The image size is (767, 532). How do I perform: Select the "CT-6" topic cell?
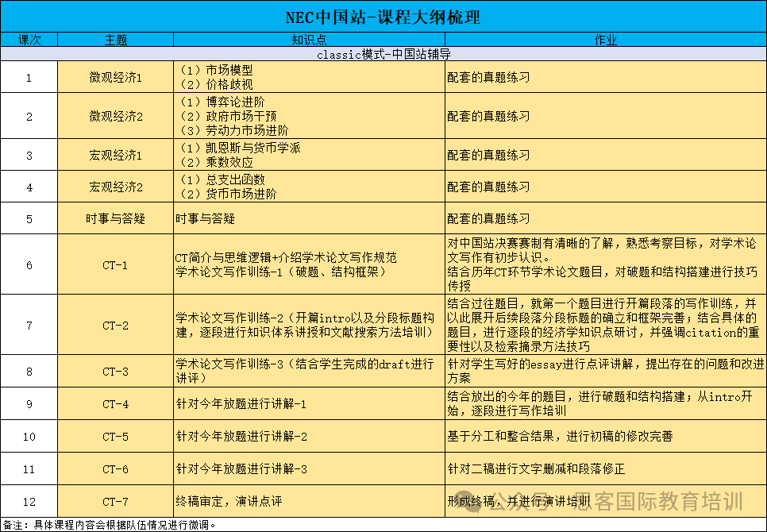pyautogui.click(x=115, y=469)
